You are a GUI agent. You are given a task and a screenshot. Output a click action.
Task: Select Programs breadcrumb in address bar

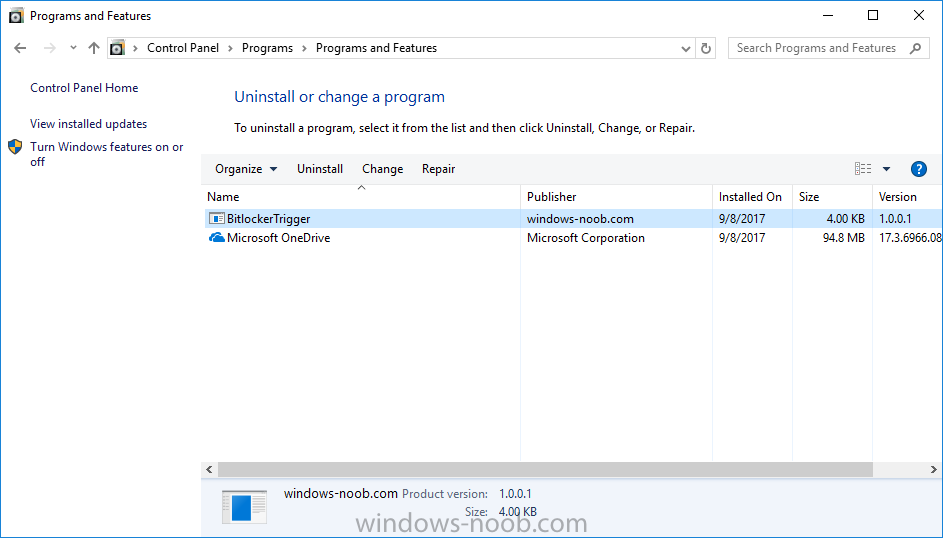click(267, 48)
